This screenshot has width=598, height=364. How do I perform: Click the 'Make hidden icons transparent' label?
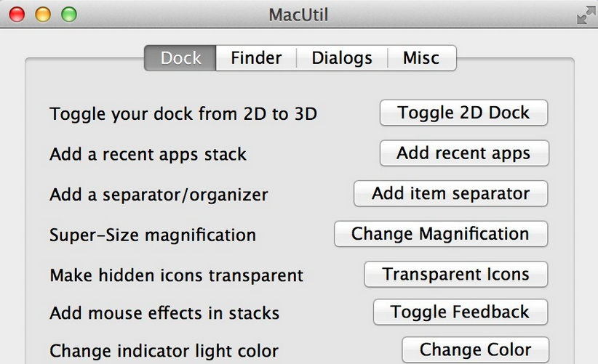pos(177,275)
